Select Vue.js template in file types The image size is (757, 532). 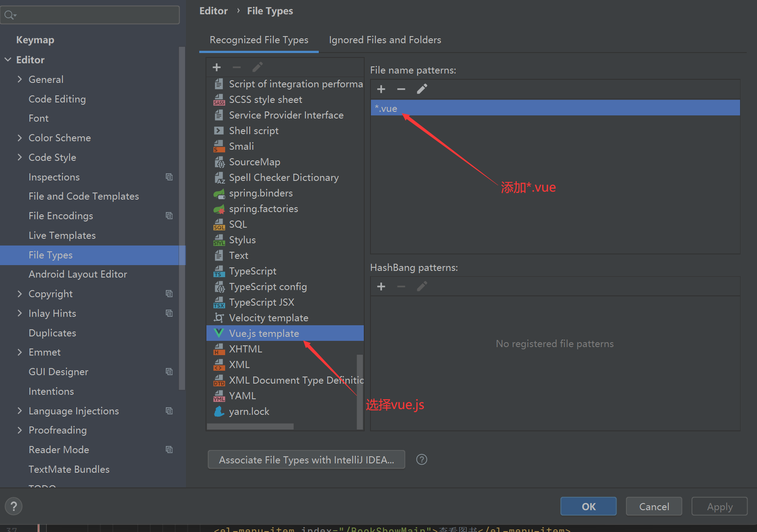coord(285,333)
